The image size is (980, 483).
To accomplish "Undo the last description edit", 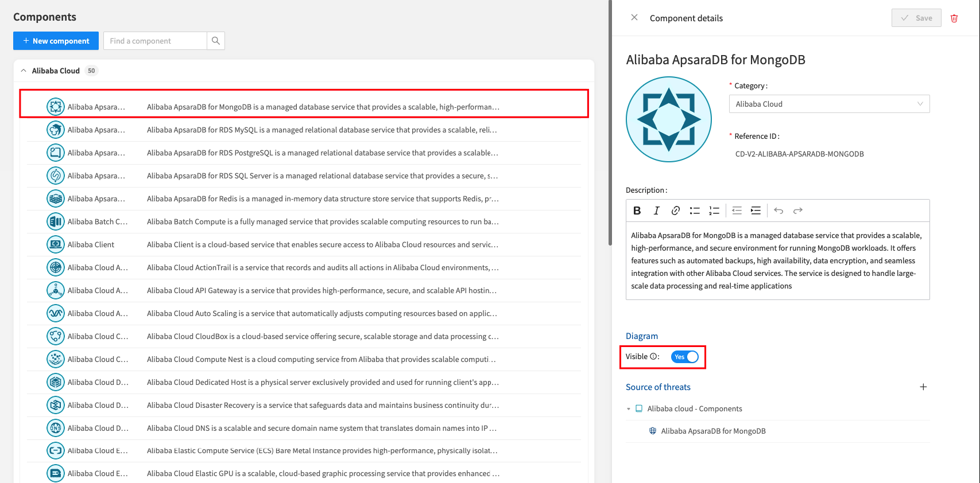I will (778, 211).
